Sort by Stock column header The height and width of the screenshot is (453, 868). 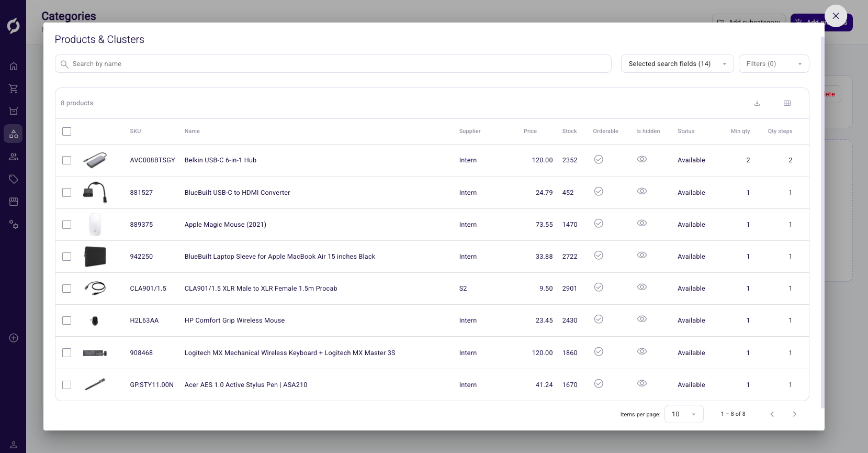click(x=569, y=131)
